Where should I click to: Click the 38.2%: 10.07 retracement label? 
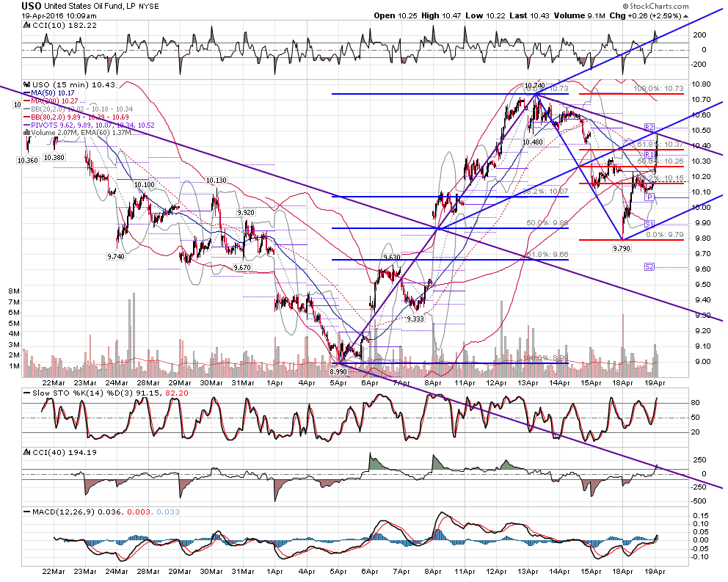point(545,192)
